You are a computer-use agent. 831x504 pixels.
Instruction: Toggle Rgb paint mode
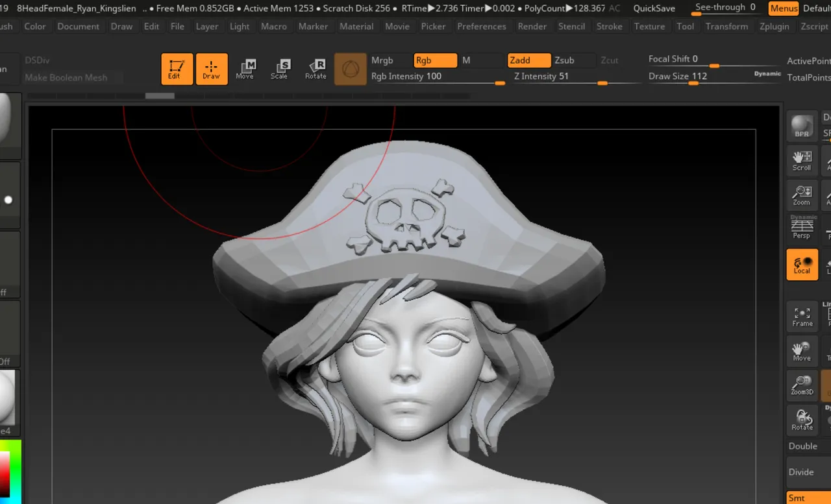tap(435, 60)
